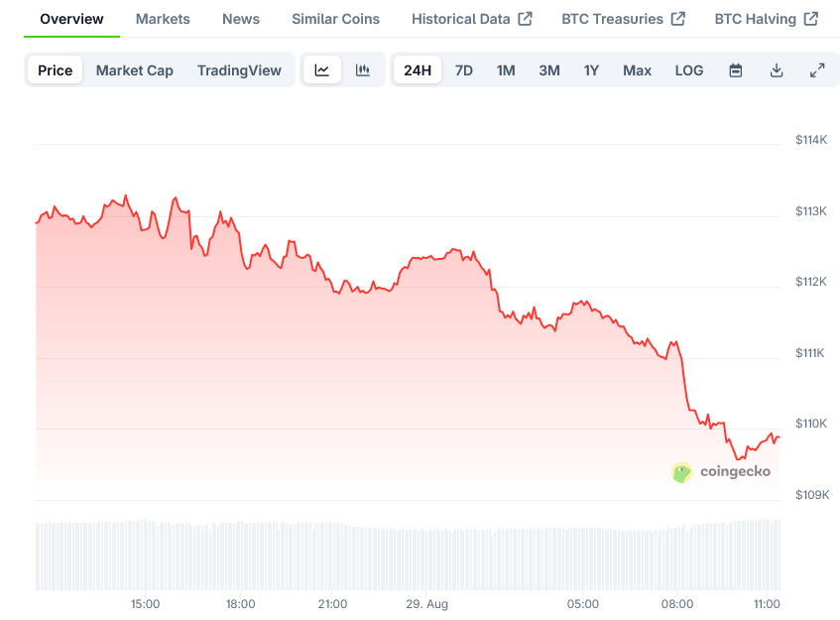The height and width of the screenshot is (620, 840).
Task: Select the 1M time range
Action: click(506, 70)
